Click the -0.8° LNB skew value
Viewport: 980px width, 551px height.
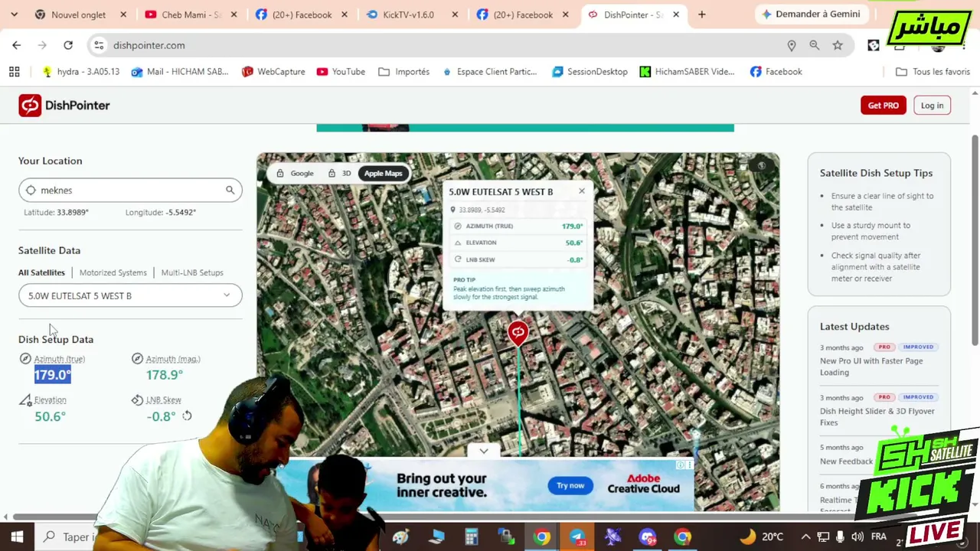[x=161, y=416]
